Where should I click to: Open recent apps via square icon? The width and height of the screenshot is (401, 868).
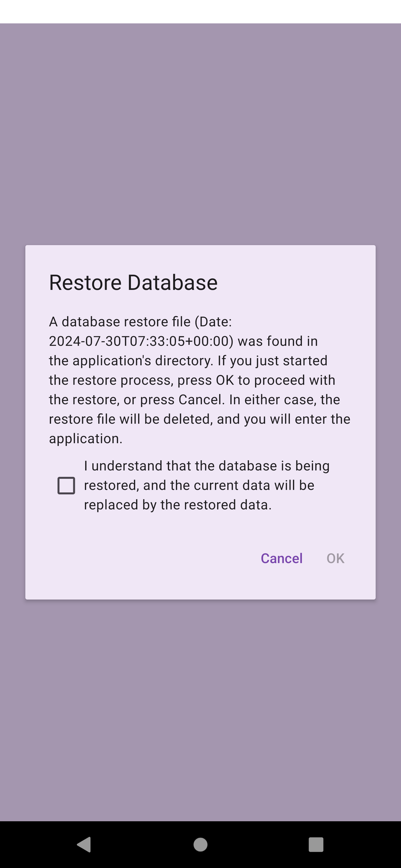316,844
